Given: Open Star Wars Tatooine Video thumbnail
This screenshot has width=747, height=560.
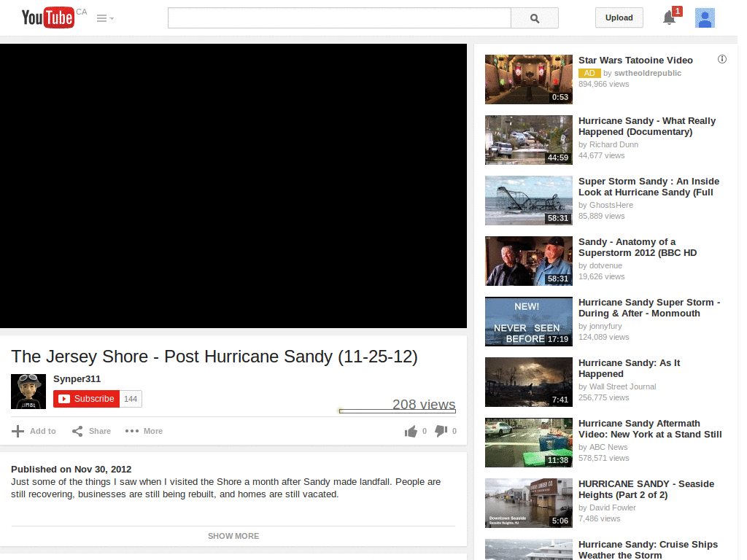Looking at the screenshot, I should [x=529, y=79].
